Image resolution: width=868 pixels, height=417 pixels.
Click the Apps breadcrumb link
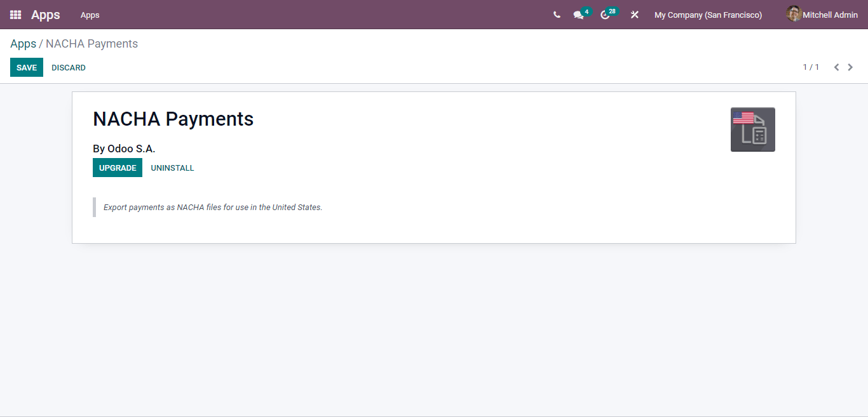click(x=23, y=44)
